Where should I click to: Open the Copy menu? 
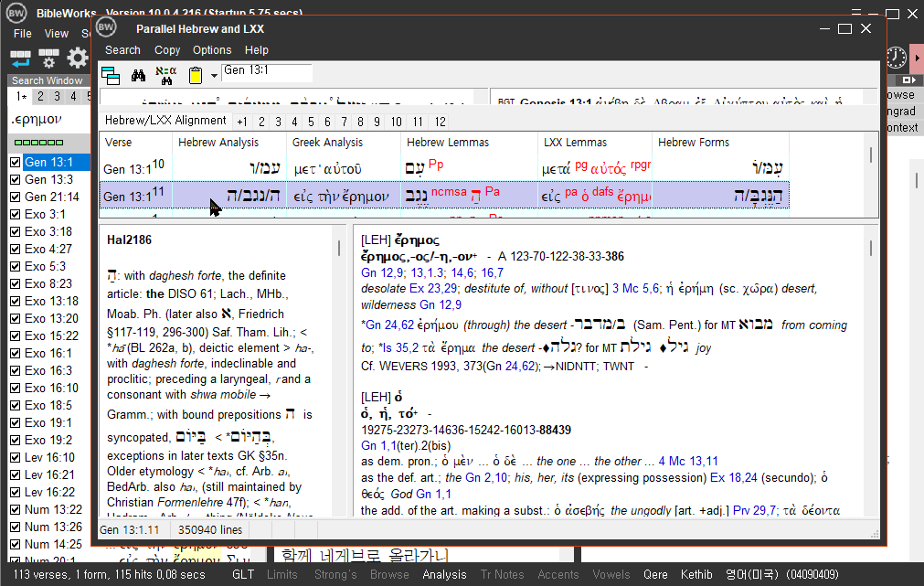coord(167,50)
